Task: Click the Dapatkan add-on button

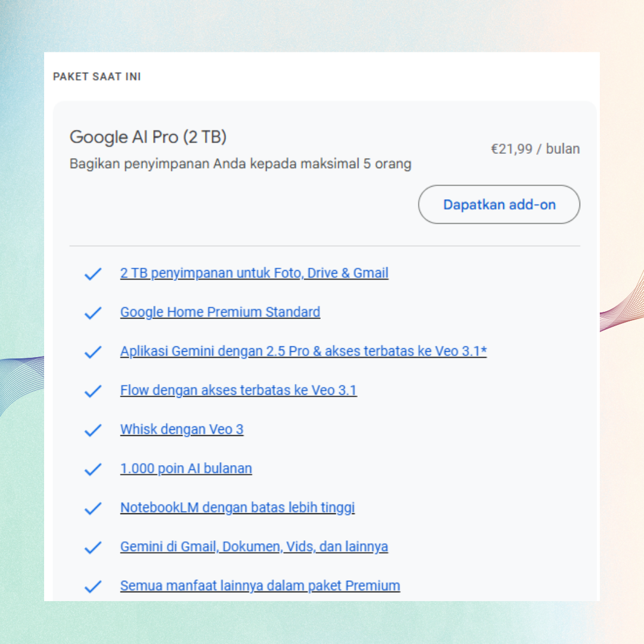Action: (x=499, y=205)
